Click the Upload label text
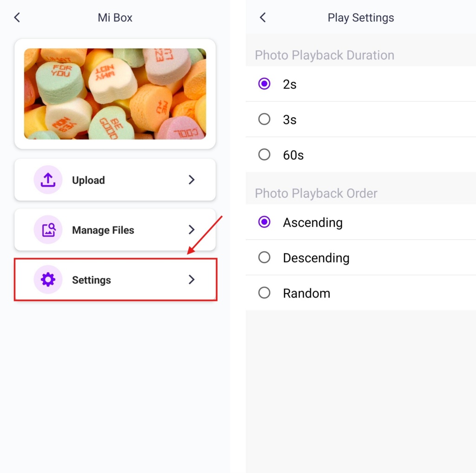The width and height of the screenshot is (476, 473). pos(88,180)
